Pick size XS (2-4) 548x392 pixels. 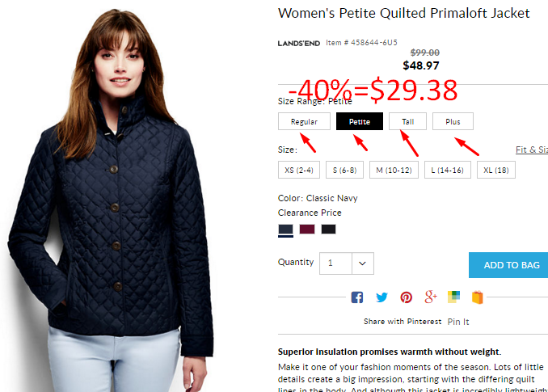(299, 171)
